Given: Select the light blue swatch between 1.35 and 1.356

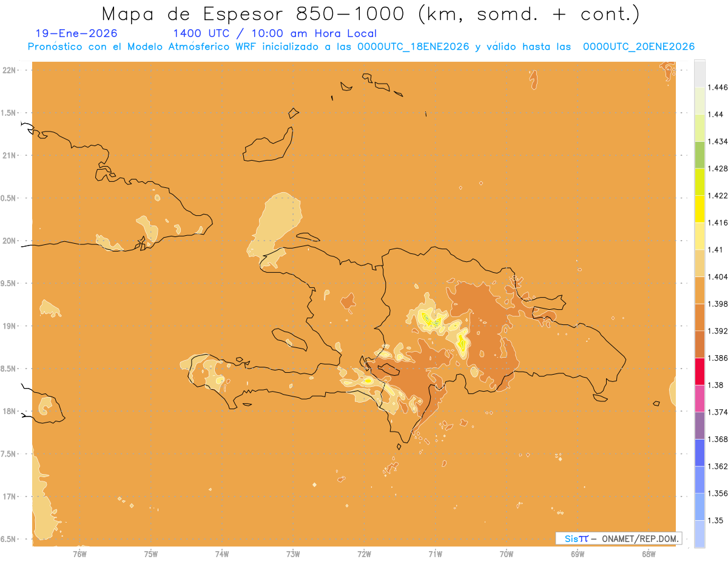Looking at the screenshot, I should point(699,507).
